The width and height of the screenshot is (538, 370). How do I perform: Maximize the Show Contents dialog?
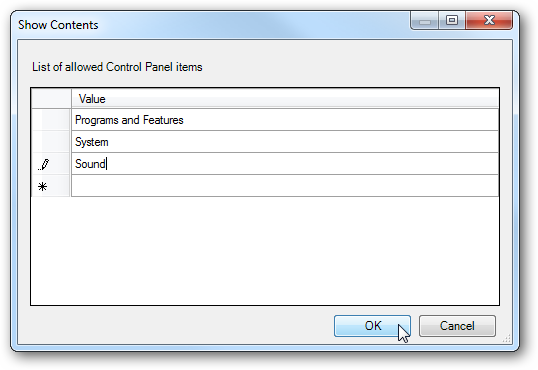coord(452,20)
